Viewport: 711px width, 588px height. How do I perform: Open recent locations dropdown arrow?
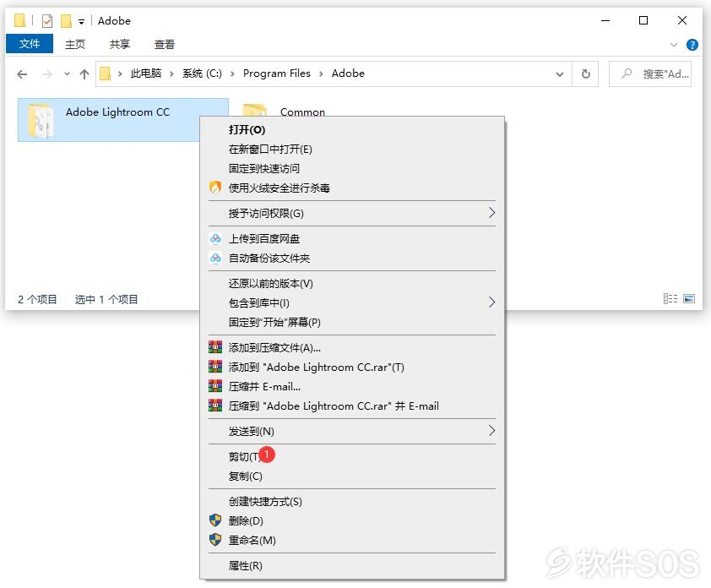pos(67,74)
